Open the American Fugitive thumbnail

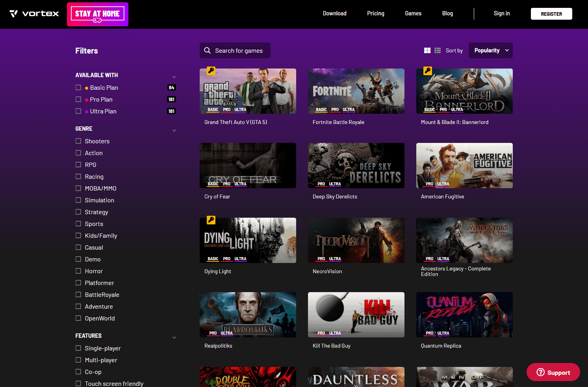(x=464, y=165)
